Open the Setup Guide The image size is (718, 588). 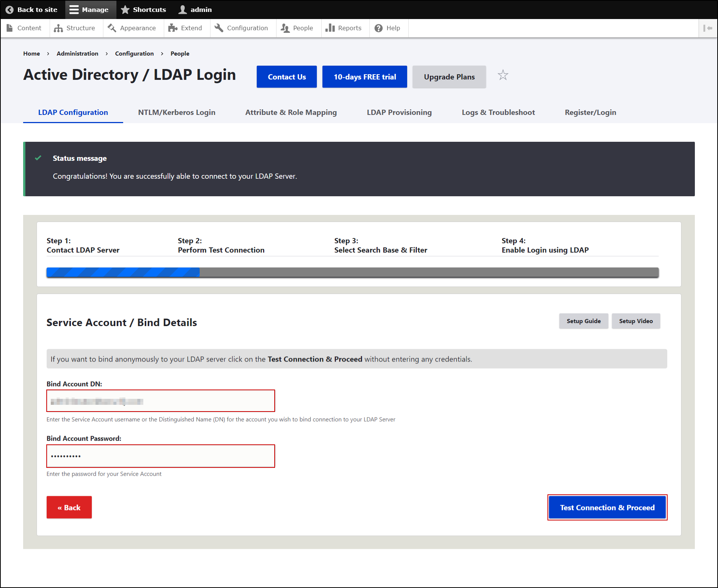pos(584,321)
